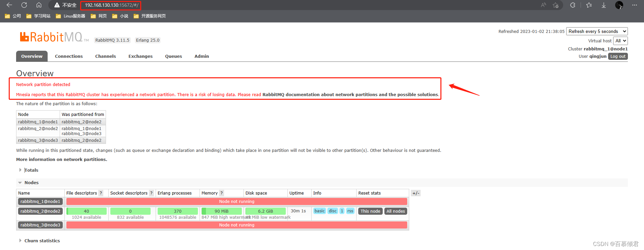
Task: Click the info tag labeled 1
Action: tap(342, 211)
